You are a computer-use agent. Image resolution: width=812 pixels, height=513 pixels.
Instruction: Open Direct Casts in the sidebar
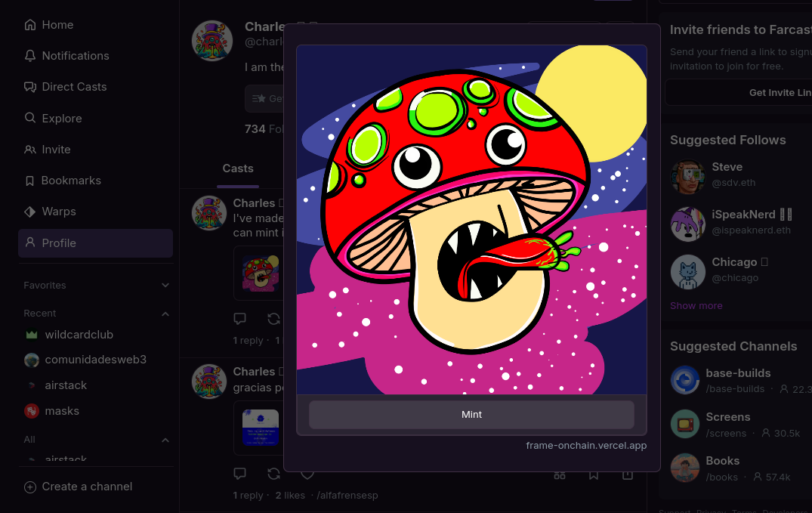point(66,87)
